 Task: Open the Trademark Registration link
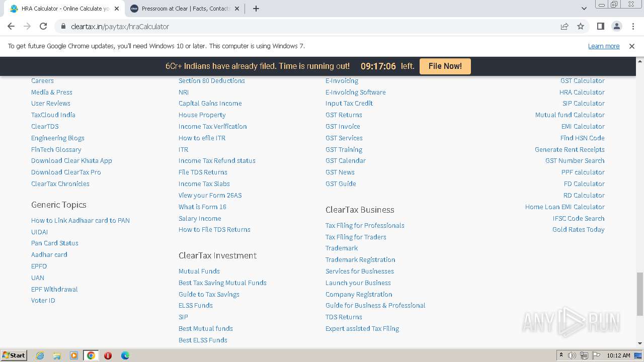tap(360, 259)
